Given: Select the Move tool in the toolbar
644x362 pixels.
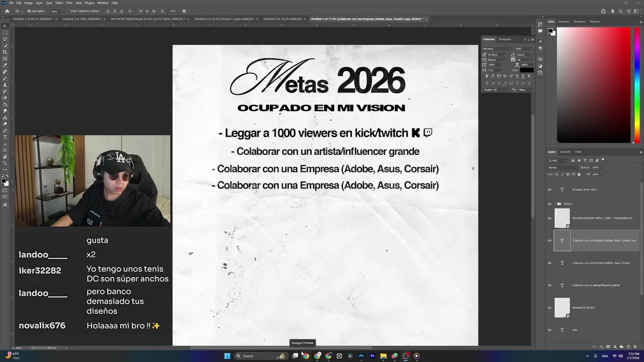Looking at the screenshot, I should 5,26.
